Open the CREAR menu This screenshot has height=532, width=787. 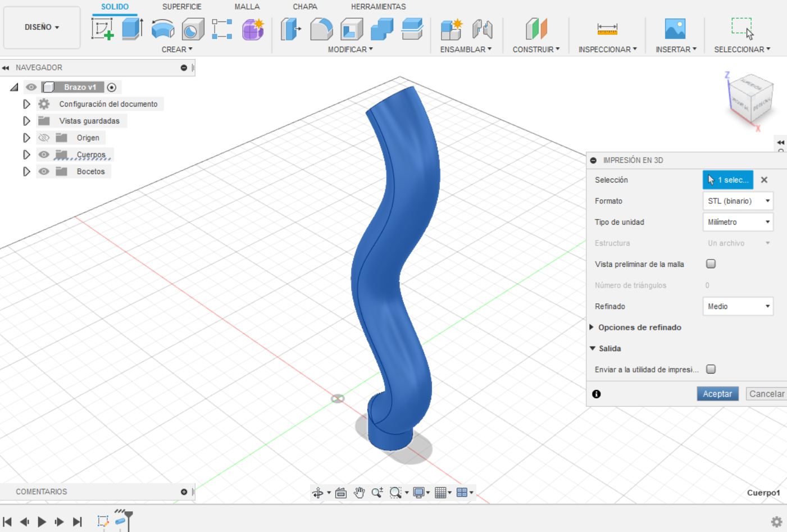[x=177, y=49]
